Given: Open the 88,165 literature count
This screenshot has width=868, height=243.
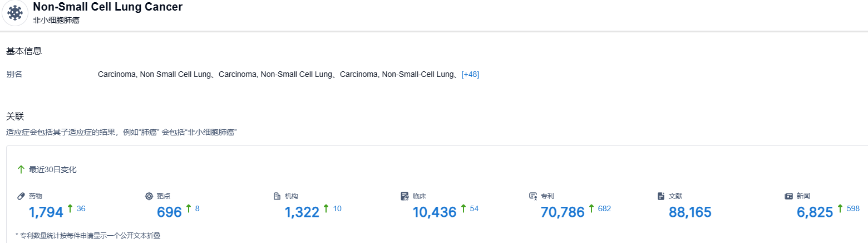Looking at the screenshot, I should [x=690, y=212].
